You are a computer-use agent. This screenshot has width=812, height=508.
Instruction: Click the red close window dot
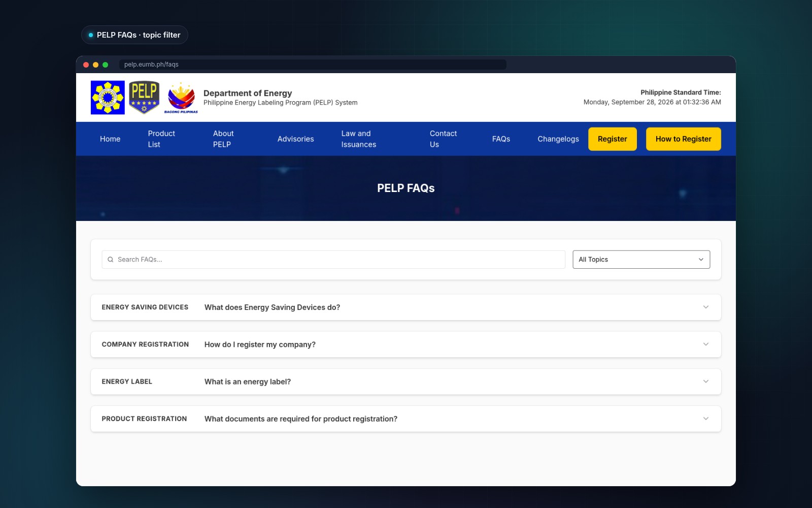pos(86,65)
